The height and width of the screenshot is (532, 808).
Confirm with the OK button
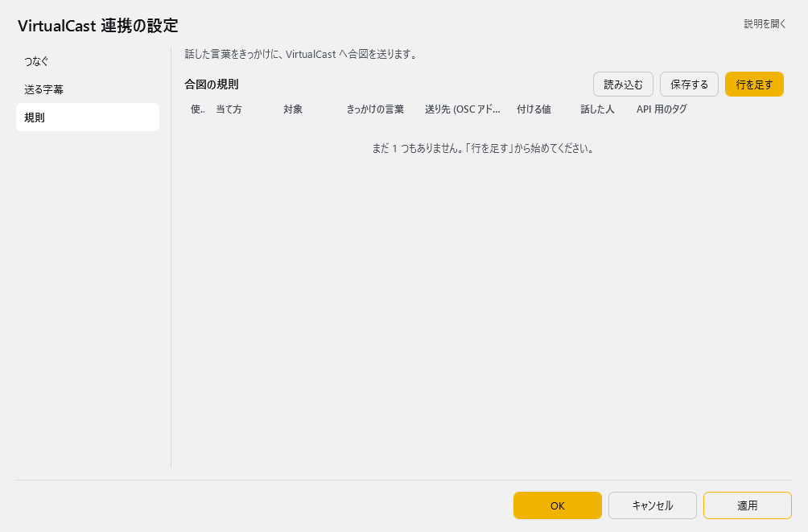point(557,505)
